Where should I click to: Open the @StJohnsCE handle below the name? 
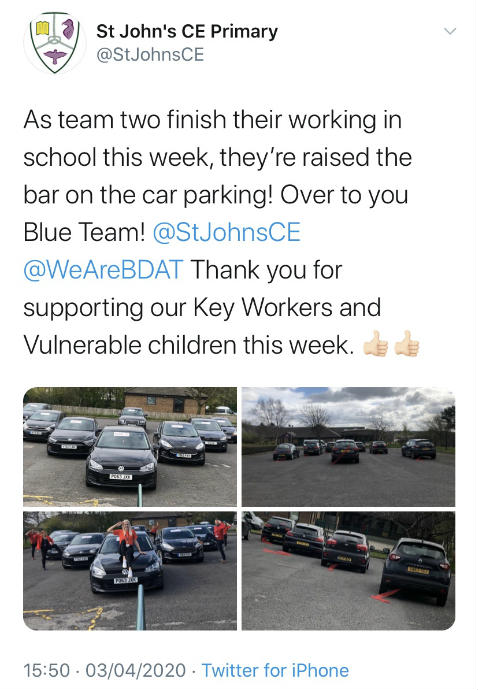pos(150,55)
